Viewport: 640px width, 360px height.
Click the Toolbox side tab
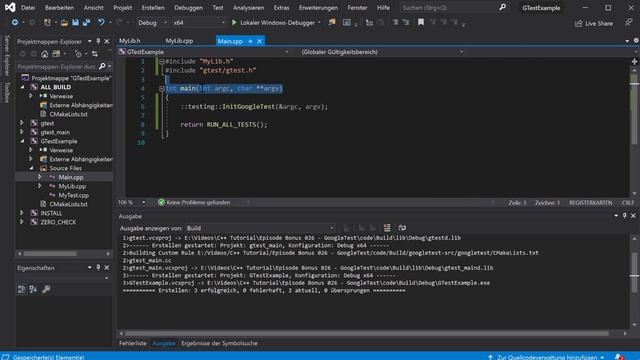pyautogui.click(x=7, y=92)
